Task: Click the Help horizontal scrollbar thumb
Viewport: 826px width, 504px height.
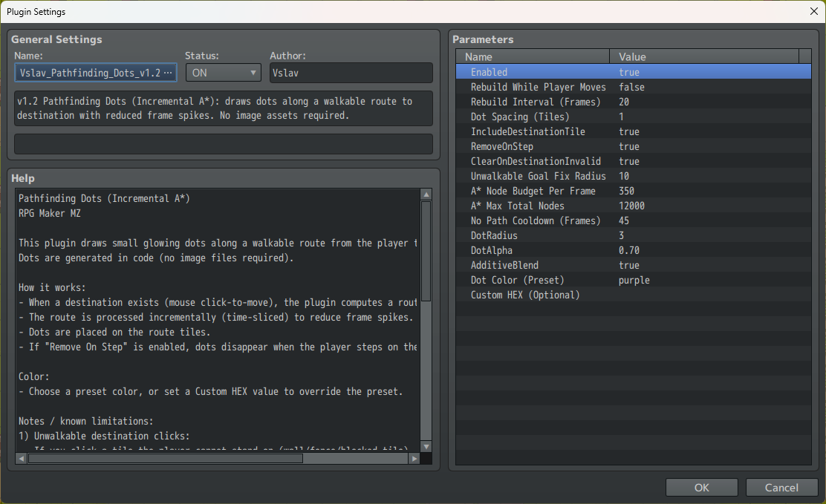Action: 166,459
